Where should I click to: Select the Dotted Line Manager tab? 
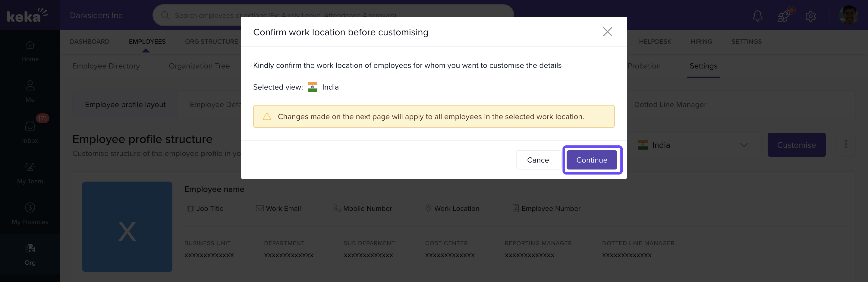tap(670, 105)
